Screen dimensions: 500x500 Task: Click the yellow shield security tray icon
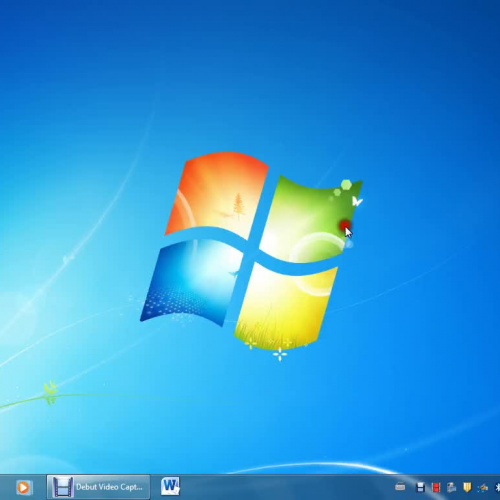pos(467,487)
